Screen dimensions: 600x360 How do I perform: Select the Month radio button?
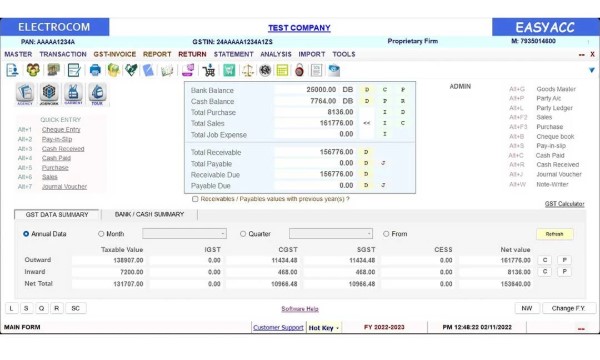pos(101,234)
